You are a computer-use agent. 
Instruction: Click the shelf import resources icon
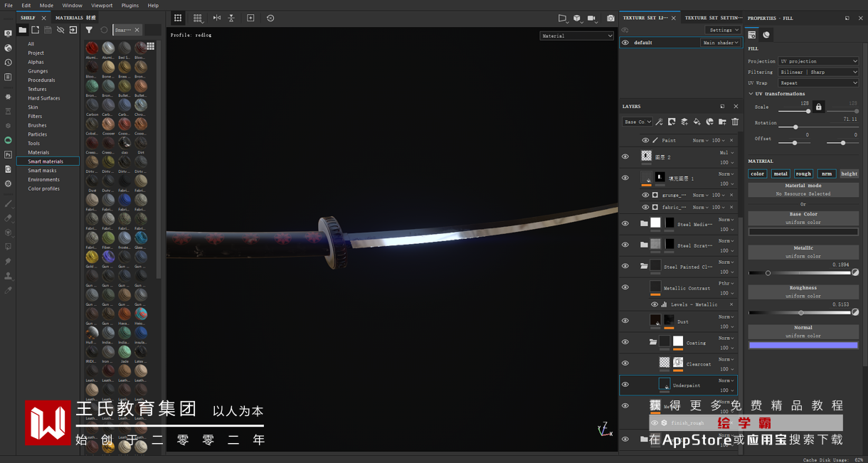point(73,30)
